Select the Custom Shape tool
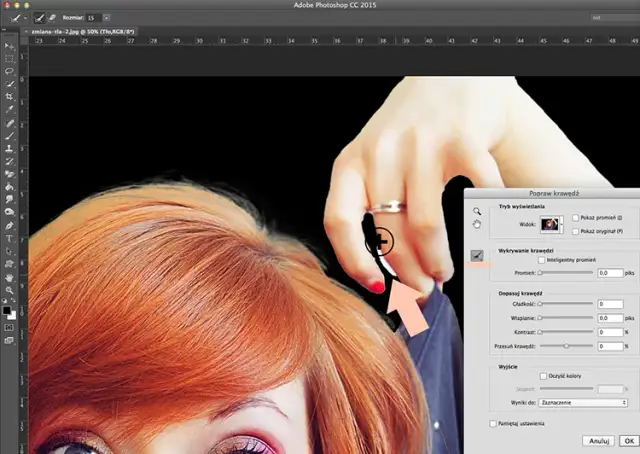This screenshot has height=454, width=640. coord(9,264)
